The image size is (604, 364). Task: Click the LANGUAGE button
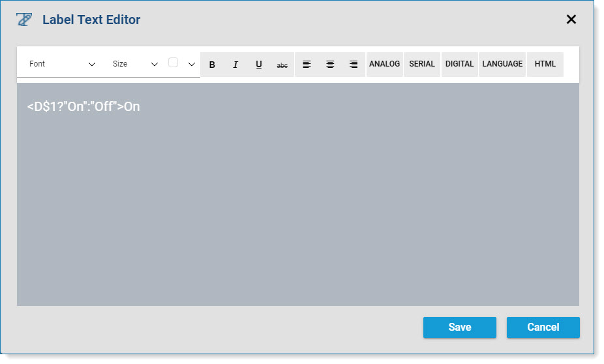click(502, 65)
